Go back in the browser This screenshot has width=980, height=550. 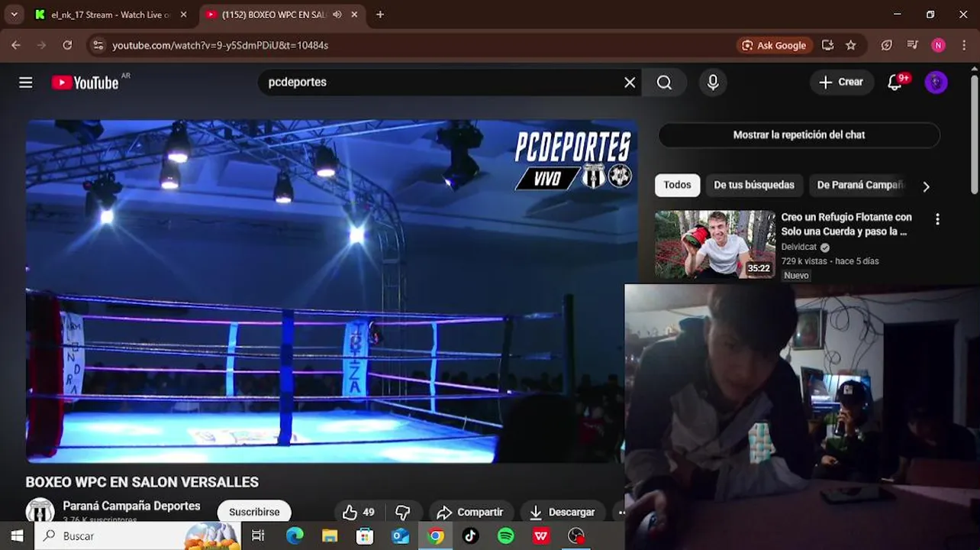tap(16, 45)
